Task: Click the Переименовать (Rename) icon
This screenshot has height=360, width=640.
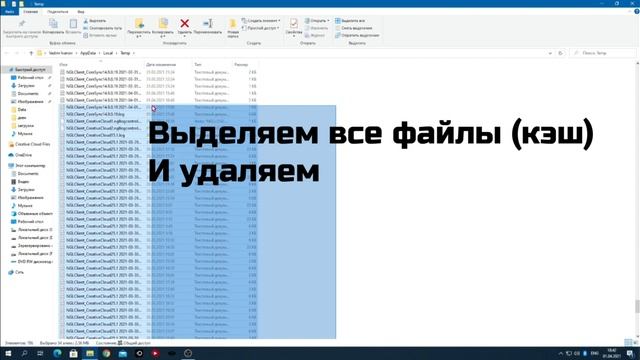Action: (x=208, y=24)
